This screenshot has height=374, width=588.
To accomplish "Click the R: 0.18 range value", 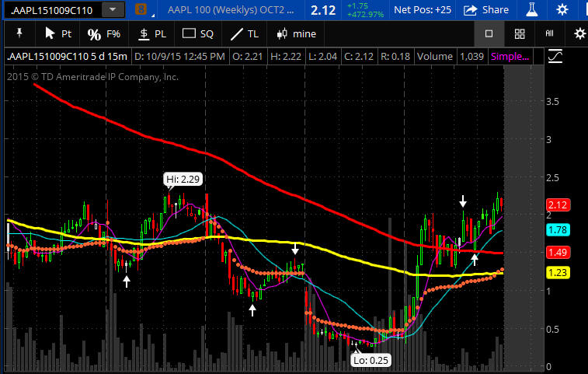I will [x=395, y=57].
